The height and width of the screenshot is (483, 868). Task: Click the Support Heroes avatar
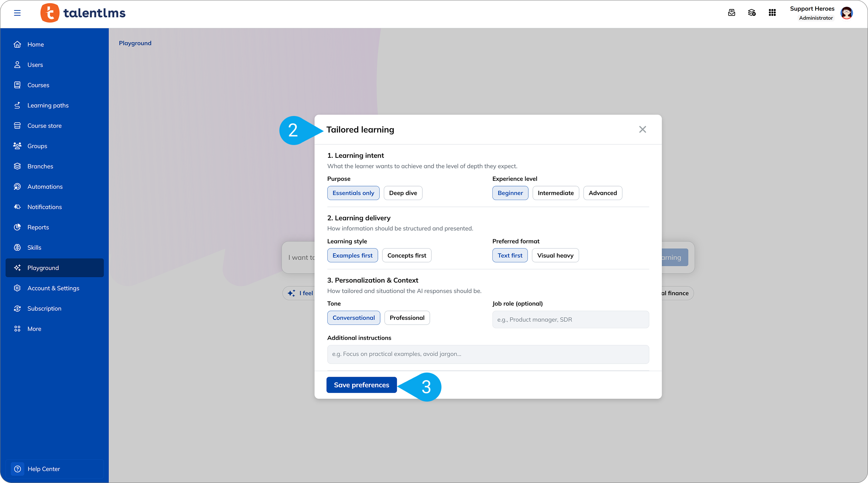(x=847, y=13)
